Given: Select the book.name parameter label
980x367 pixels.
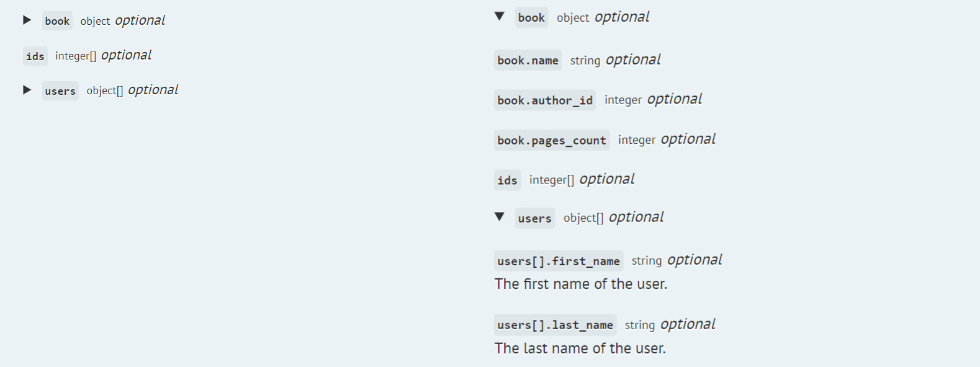Looking at the screenshot, I should pyautogui.click(x=528, y=60).
